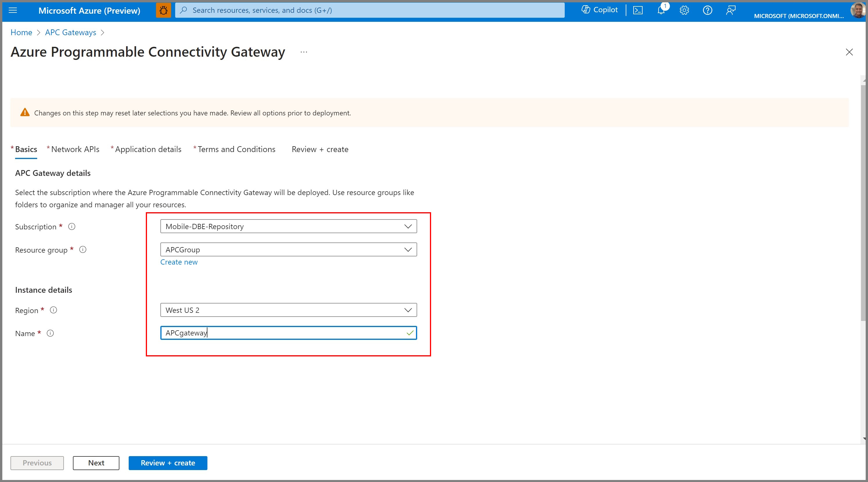Launch Cloud Shell terminal icon
The height and width of the screenshot is (482, 868).
[x=638, y=10]
